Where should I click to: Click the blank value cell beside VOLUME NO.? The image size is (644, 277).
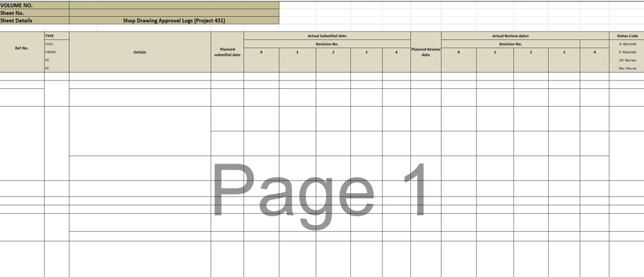click(x=174, y=6)
